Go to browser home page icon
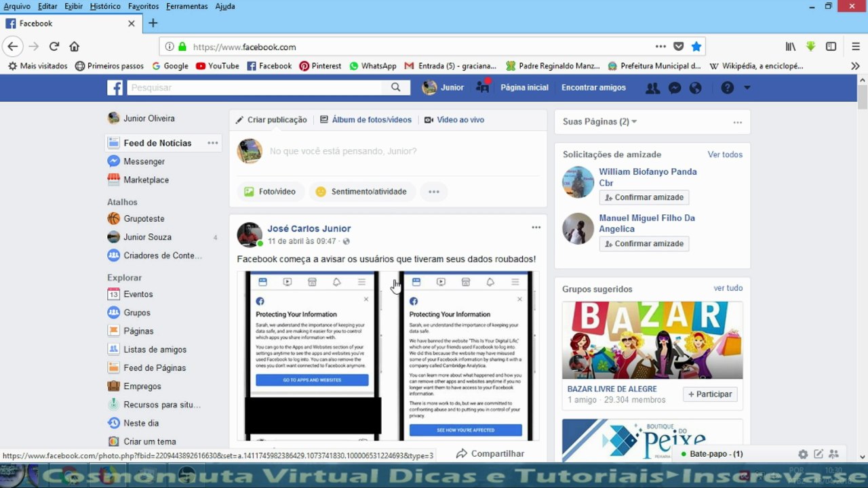Viewport: 868px width, 488px height. pos(75,47)
